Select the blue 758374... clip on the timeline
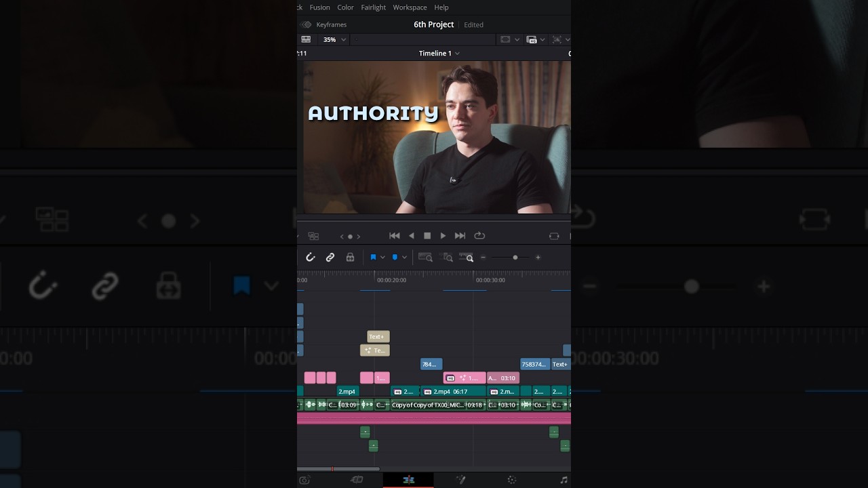 535,364
